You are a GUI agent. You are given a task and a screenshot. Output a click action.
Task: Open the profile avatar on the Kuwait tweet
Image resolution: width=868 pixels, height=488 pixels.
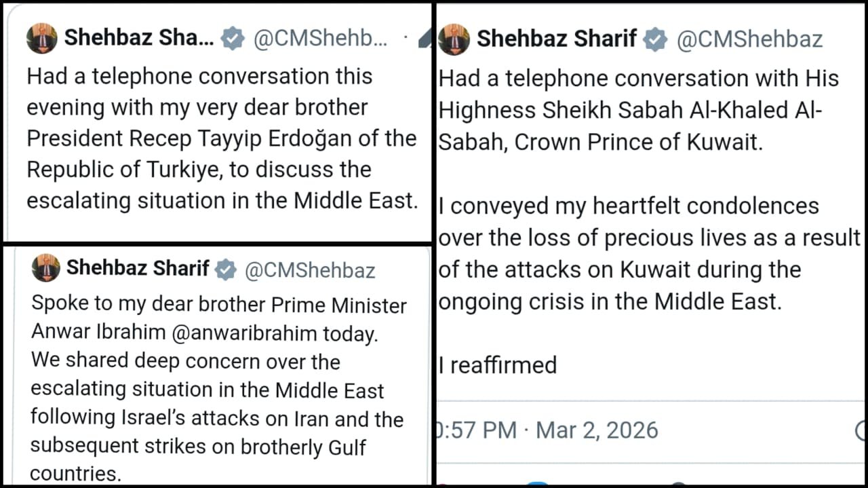454,39
